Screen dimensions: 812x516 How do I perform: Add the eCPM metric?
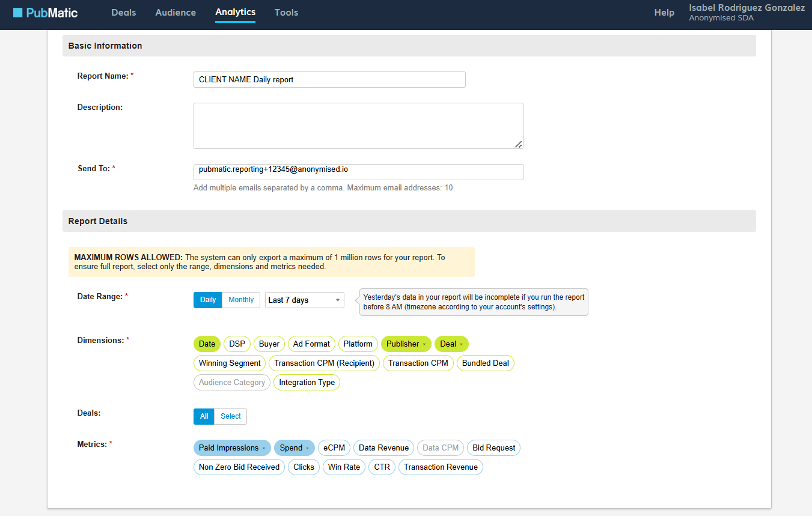(x=334, y=448)
